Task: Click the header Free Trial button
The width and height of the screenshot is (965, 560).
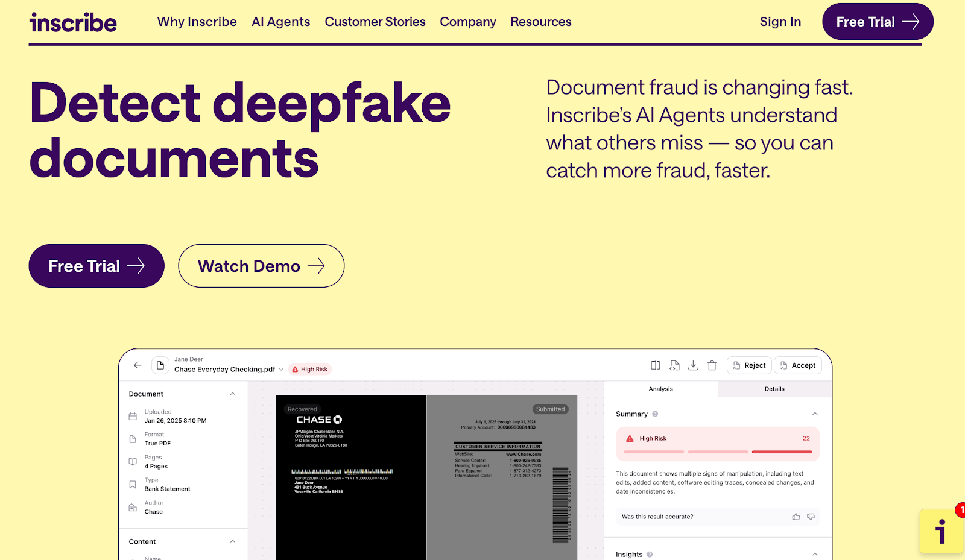Action: pyautogui.click(x=878, y=22)
